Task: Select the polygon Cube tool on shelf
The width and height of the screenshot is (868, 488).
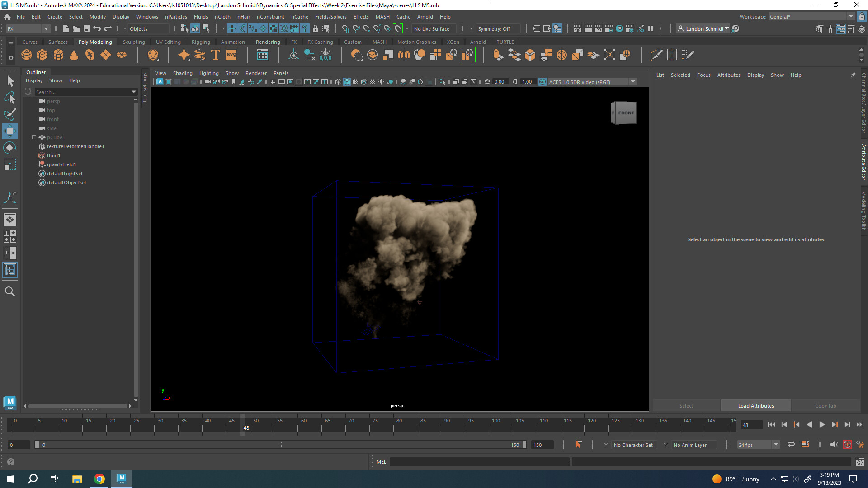Action: [42, 55]
